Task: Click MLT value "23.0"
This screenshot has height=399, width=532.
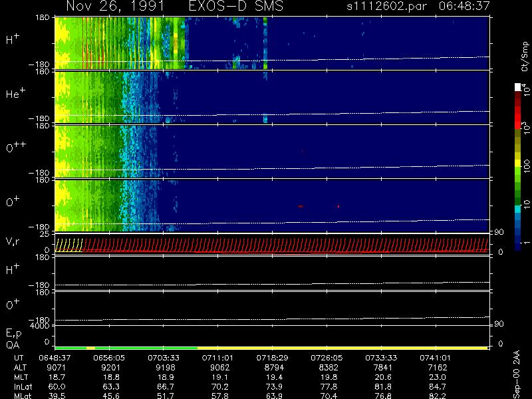Action: [438, 377]
